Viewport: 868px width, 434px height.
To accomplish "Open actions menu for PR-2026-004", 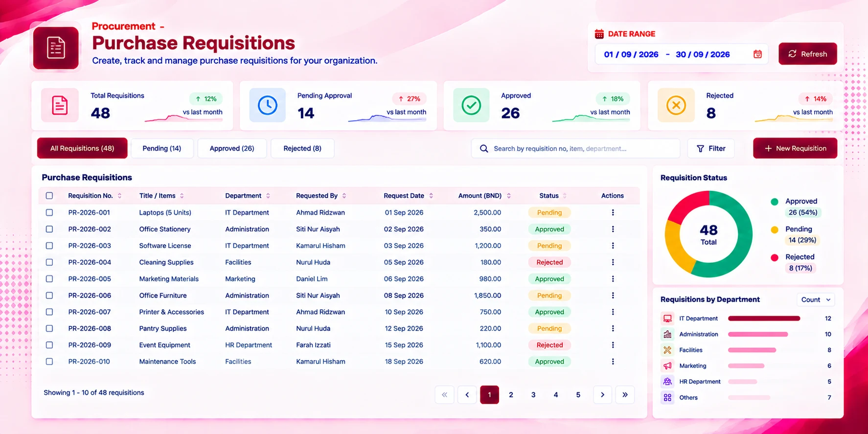I will point(613,262).
